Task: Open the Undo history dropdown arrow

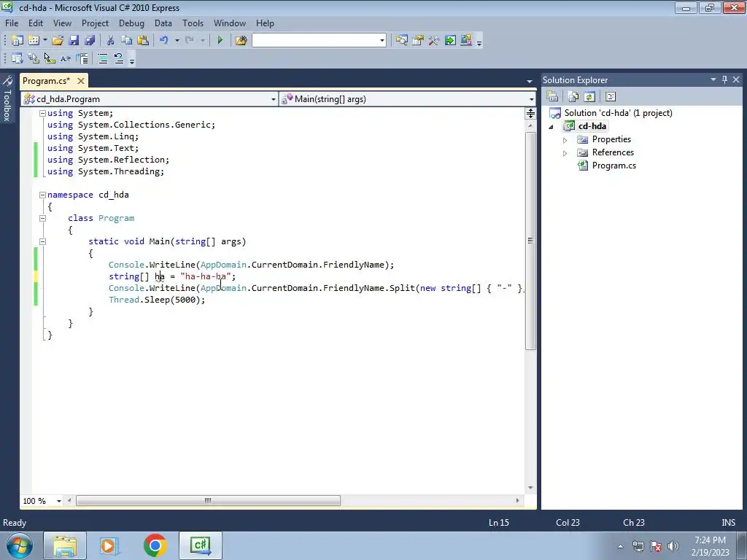Action: pos(177,41)
